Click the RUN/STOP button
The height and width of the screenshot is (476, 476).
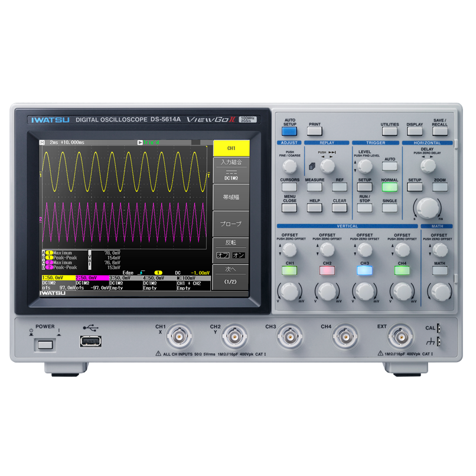[364, 208]
